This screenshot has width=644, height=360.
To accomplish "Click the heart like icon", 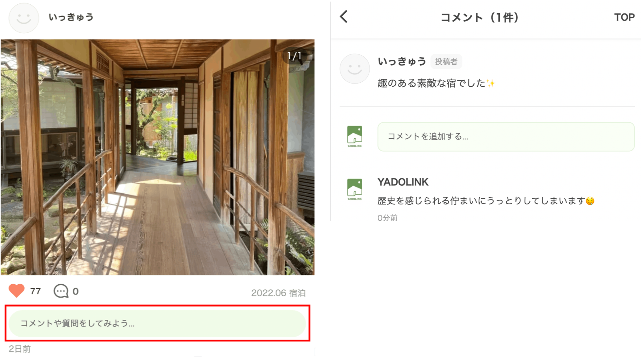I will (17, 291).
